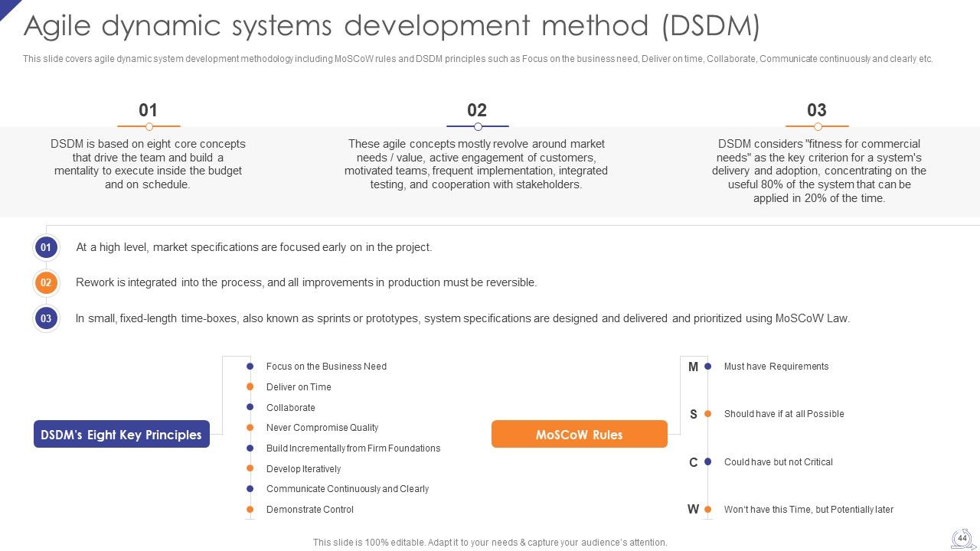The image size is (980, 551).
Task: Click the letter M in MoSCoW list
Action: 693,367
